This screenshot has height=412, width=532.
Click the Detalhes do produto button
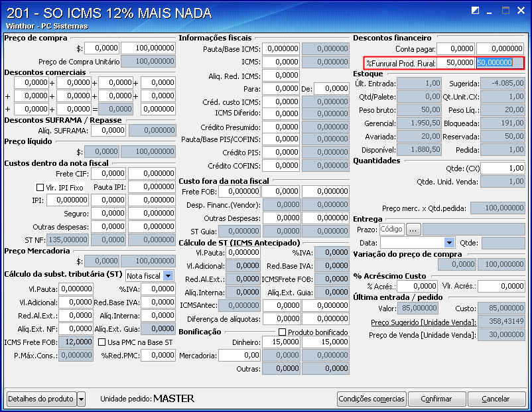(40, 399)
